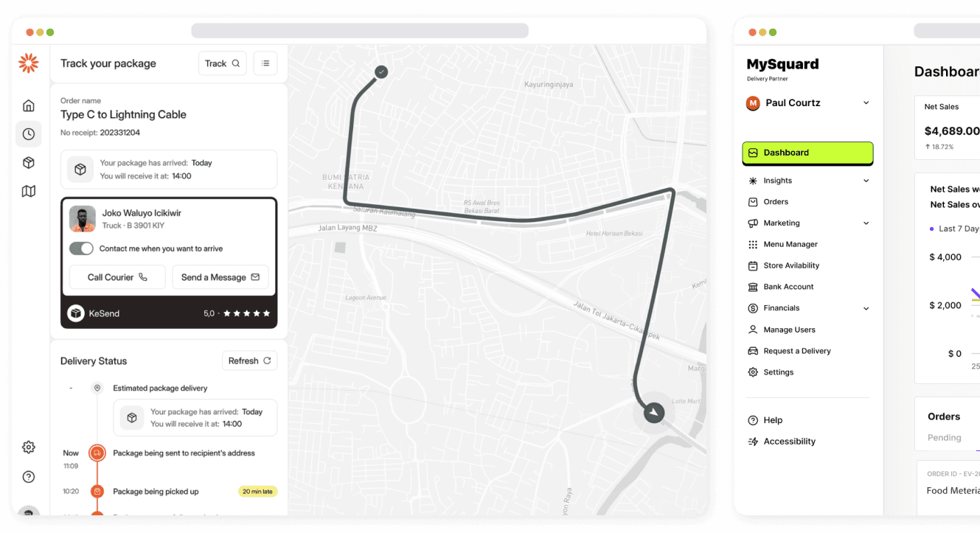Screen dimensions: 980x533
Task: Click the orange marker for package being sent
Action: click(97, 453)
